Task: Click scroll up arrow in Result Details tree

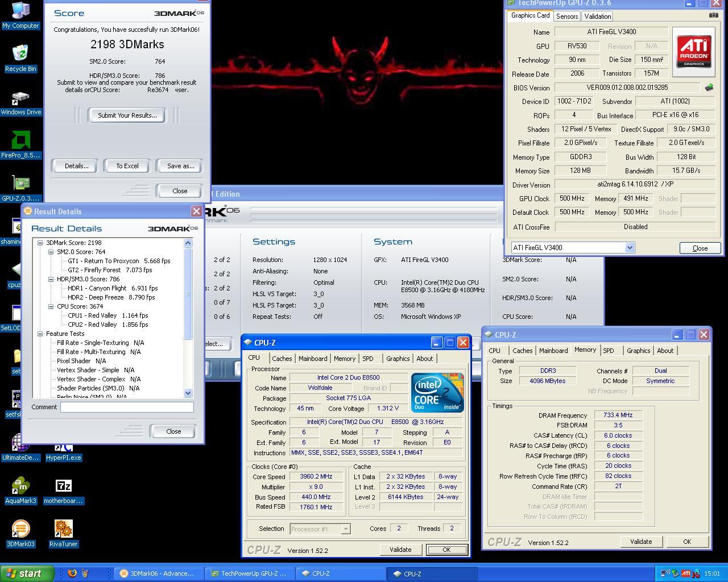Action: pos(188,243)
